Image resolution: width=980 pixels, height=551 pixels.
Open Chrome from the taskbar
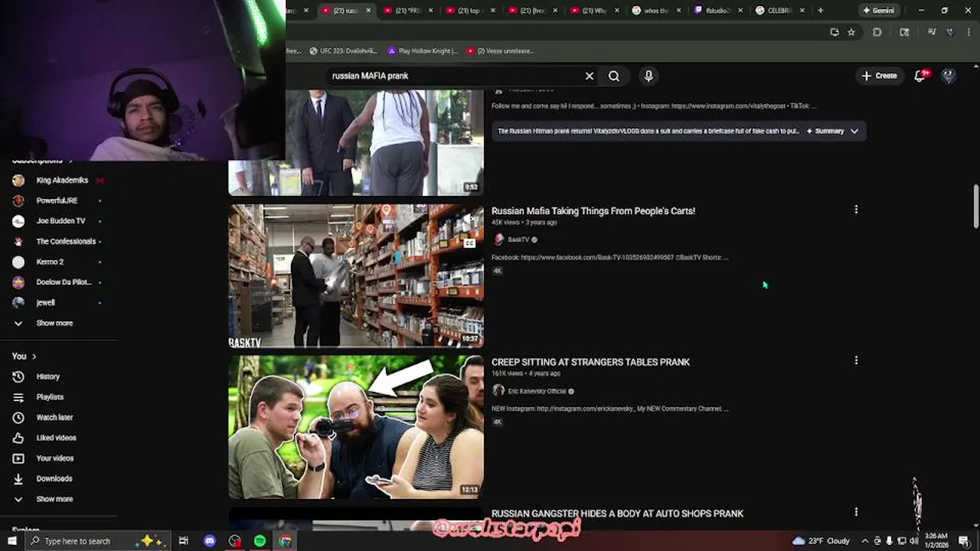click(286, 541)
